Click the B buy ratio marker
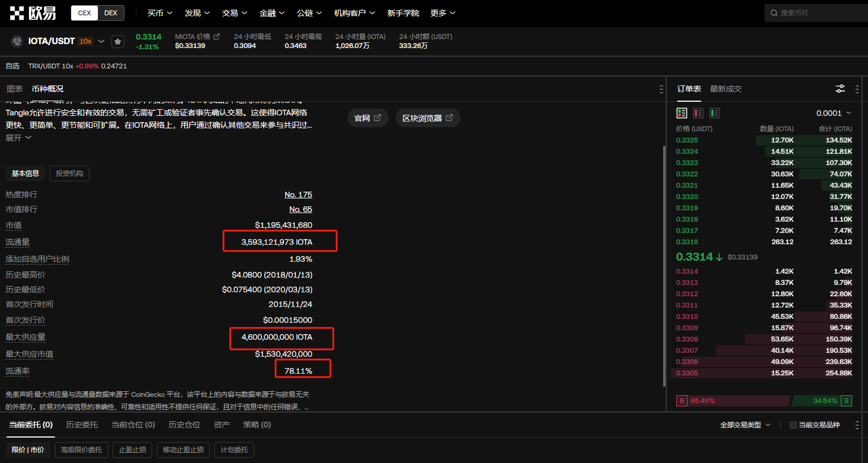Image resolution: width=868 pixels, height=463 pixels. (682, 401)
